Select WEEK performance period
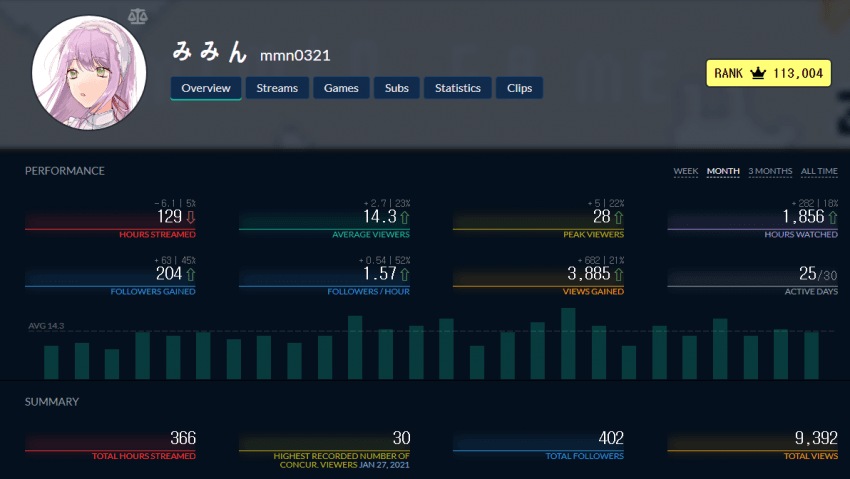This screenshot has width=850, height=479. click(686, 171)
